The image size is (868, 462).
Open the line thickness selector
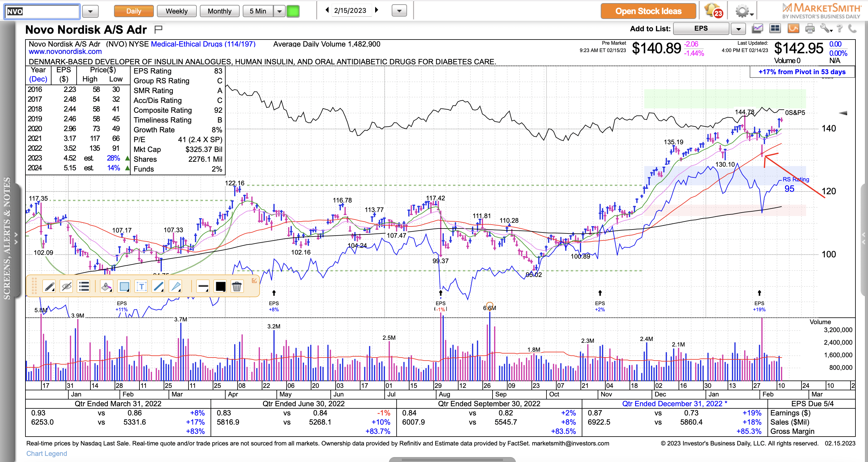click(x=203, y=286)
